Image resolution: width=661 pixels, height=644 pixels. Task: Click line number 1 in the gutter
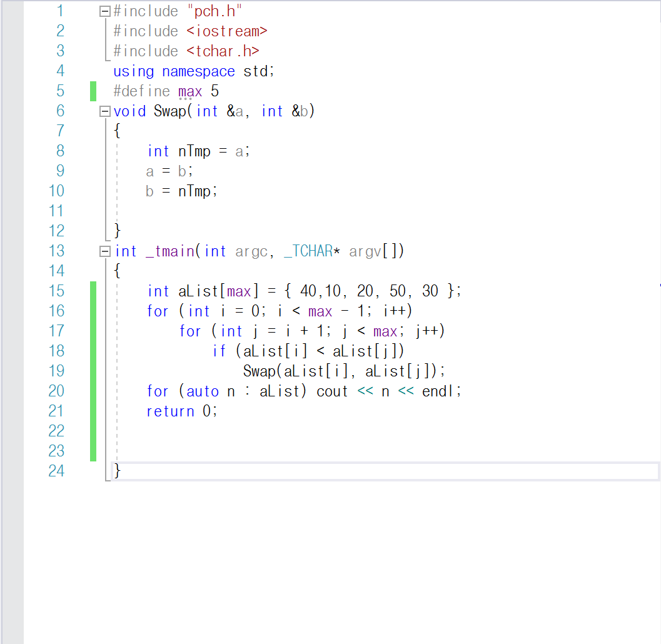(60, 11)
